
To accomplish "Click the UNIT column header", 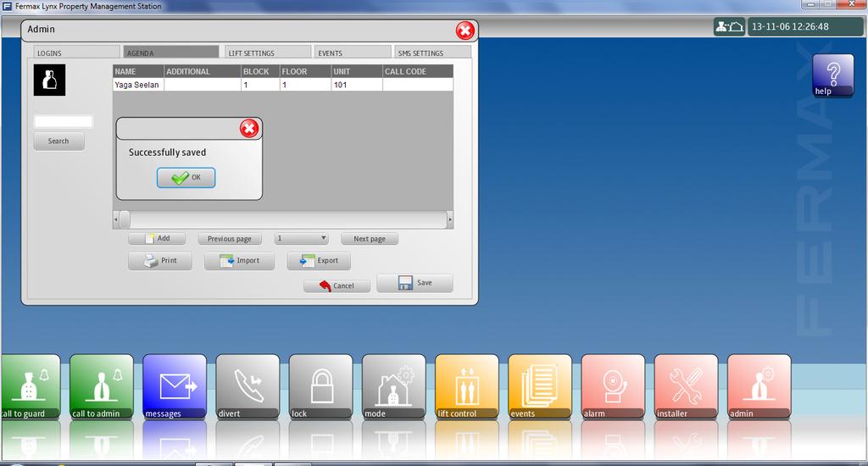I will click(x=357, y=71).
